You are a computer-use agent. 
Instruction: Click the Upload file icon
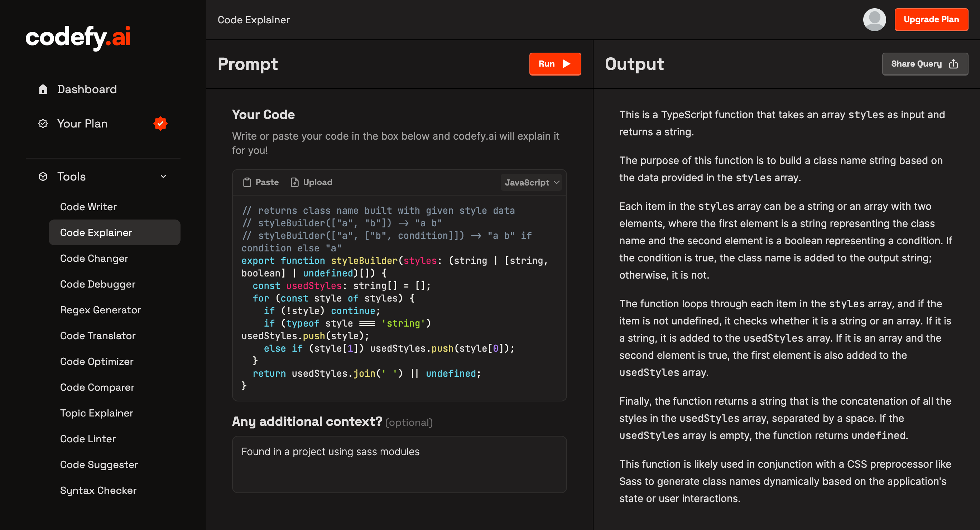[294, 183]
